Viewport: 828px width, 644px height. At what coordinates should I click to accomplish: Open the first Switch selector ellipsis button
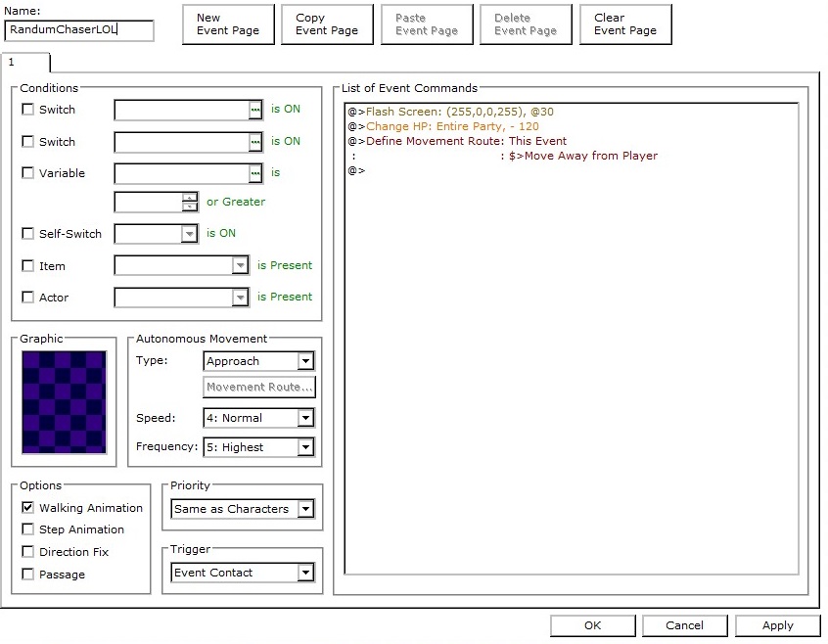point(255,110)
